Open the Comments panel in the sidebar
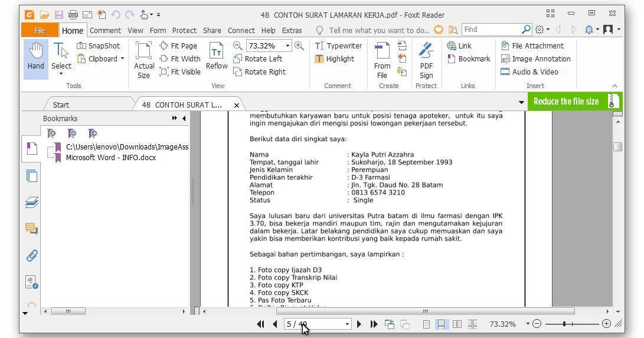 click(32, 229)
